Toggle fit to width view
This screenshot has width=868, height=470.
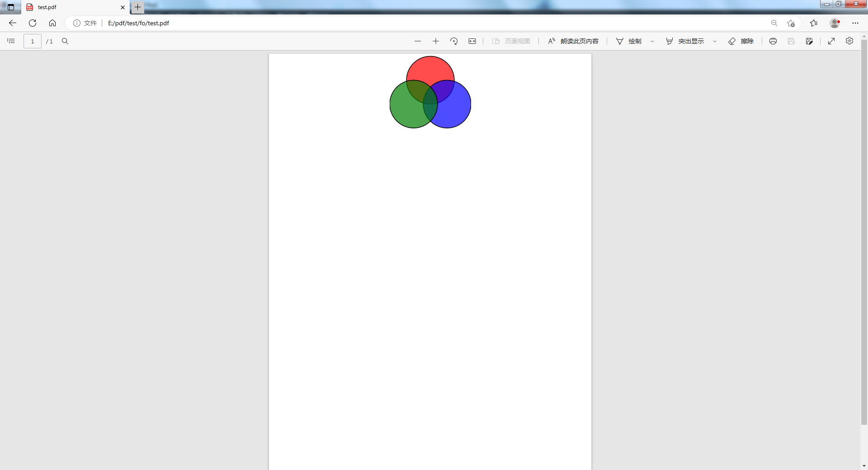point(472,41)
